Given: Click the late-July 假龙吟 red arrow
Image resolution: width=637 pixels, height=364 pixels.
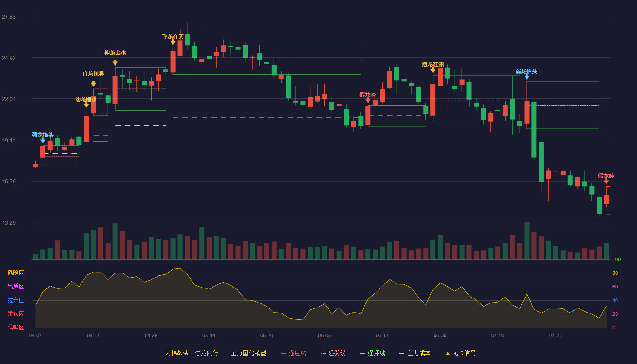Looking at the screenshot, I should (606, 182).
